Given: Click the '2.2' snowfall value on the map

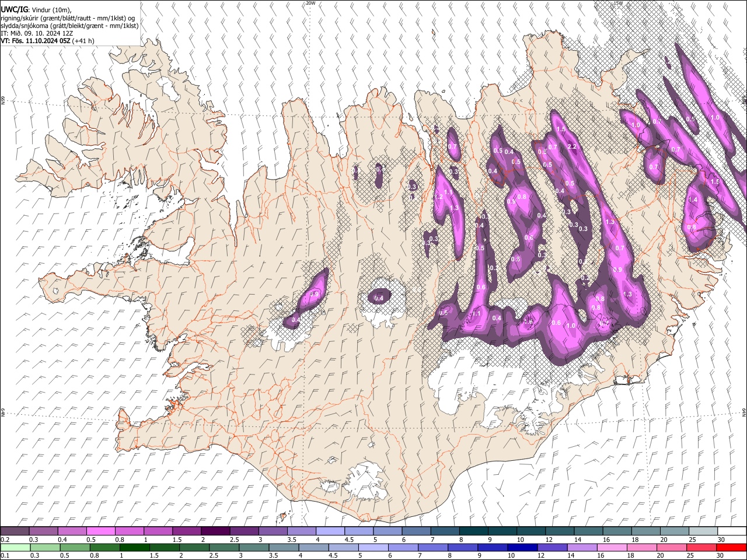Looking at the screenshot, I should [x=572, y=147].
